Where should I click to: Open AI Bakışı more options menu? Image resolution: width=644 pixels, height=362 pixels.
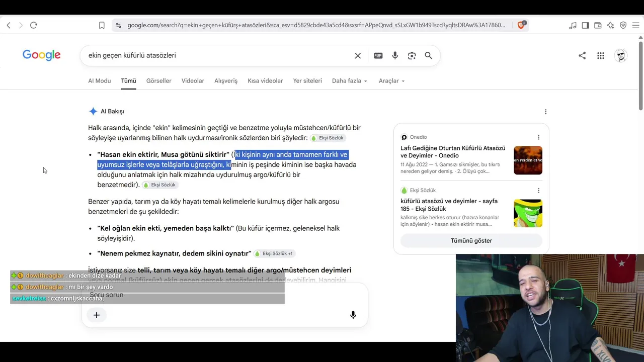click(545, 112)
